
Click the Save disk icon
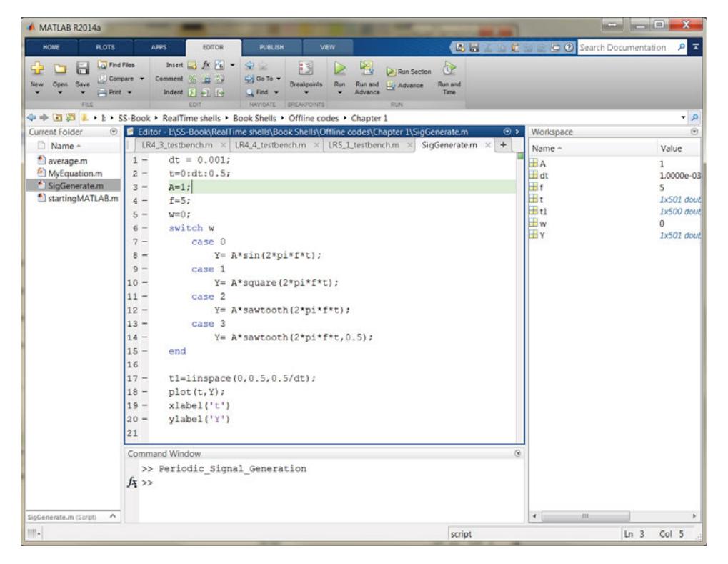pyautogui.click(x=83, y=69)
